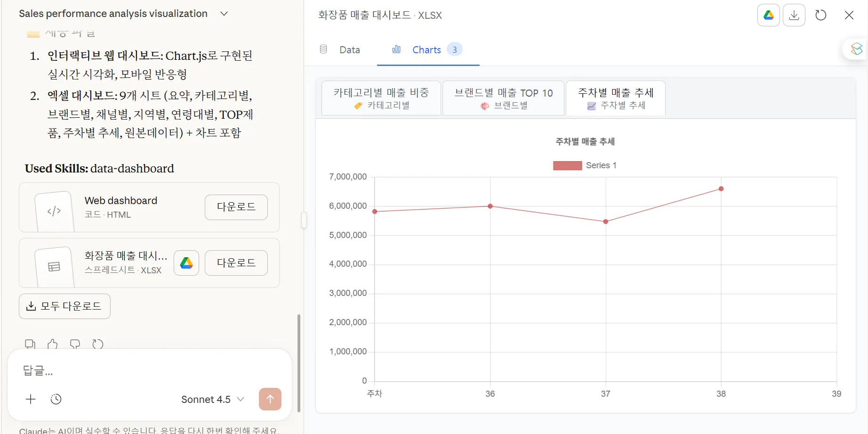Copy Claude's response

tap(30, 344)
